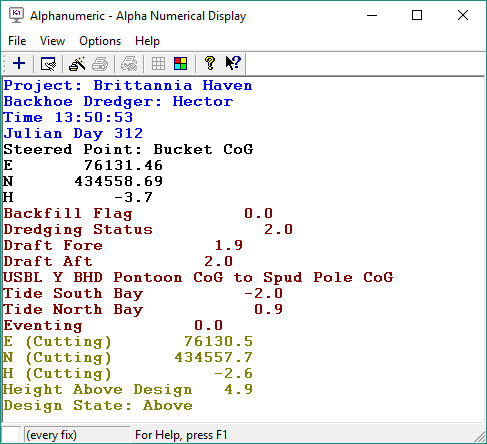Select the Dredging Status row
The height and width of the screenshot is (444, 487).
148,230
